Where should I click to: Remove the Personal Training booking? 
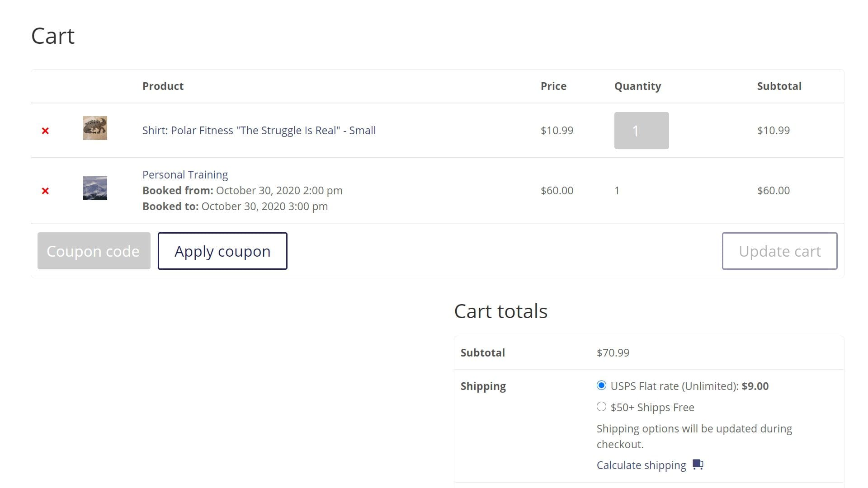point(45,190)
